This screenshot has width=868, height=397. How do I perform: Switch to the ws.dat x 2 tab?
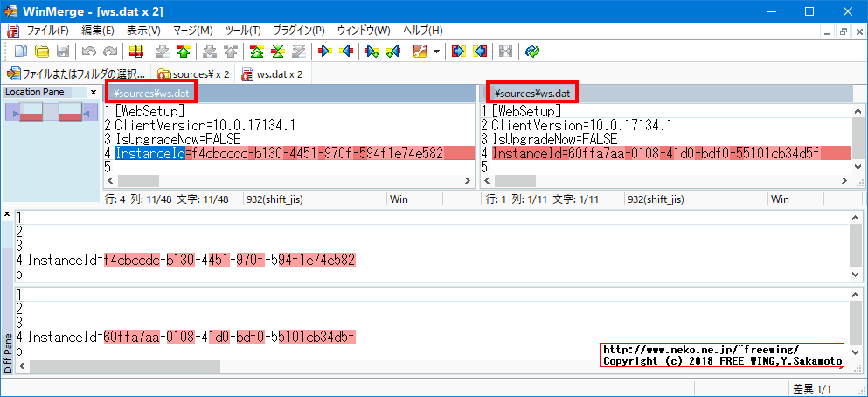pos(273,74)
